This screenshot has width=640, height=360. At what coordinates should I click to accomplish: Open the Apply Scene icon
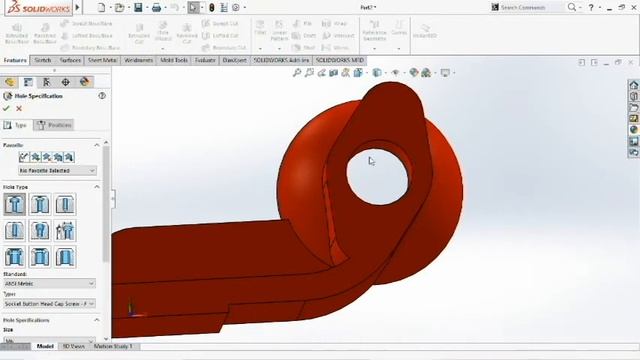click(x=426, y=73)
